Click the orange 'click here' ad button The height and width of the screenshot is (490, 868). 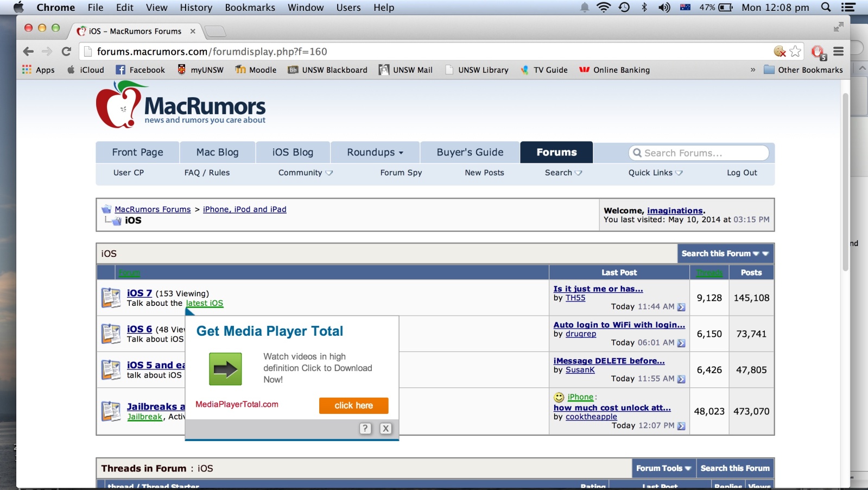354,405
